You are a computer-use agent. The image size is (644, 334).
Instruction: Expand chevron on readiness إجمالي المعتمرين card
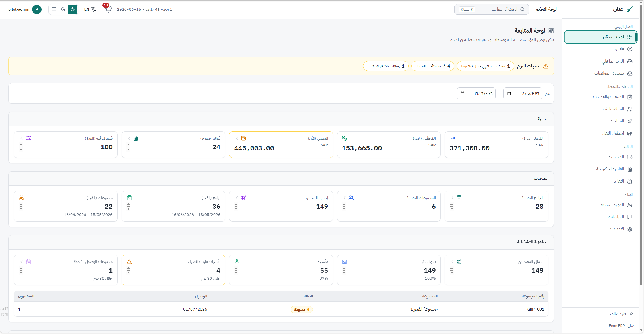pyautogui.click(x=452, y=262)
